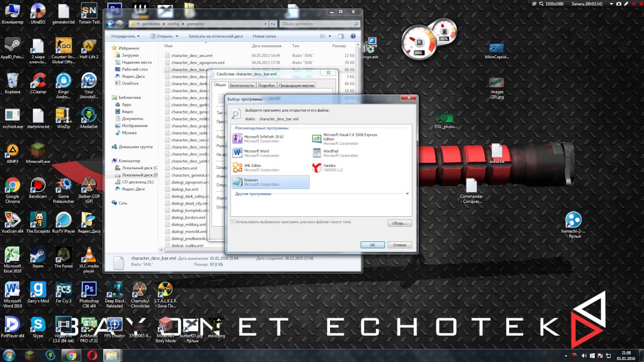Switch to Безопасность tab in properties
The image size is (644, 362).
coord(242,85)
